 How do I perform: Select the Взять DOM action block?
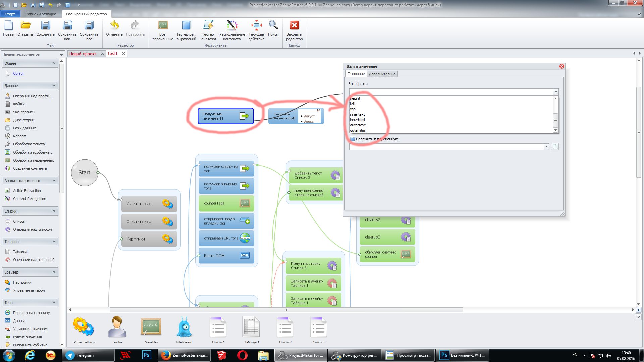(x=226, y=256)
